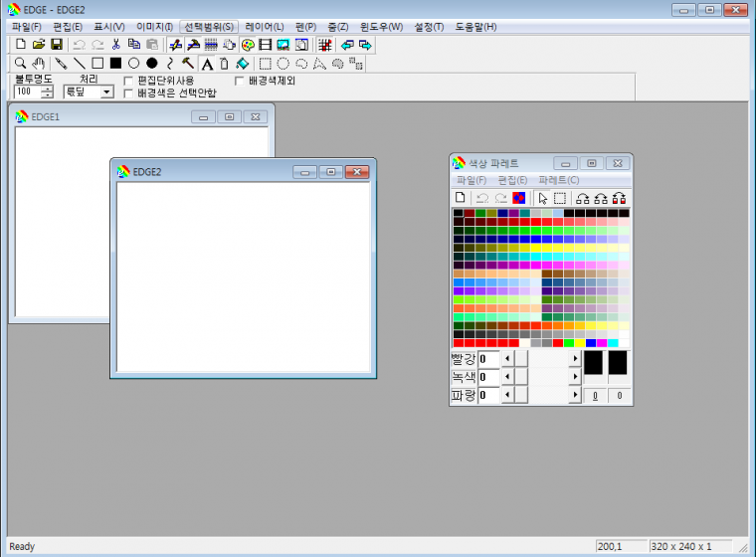The height and width of the screenshot is (557, 756).
Task: Select the Line tool
Action: point(79,64)
